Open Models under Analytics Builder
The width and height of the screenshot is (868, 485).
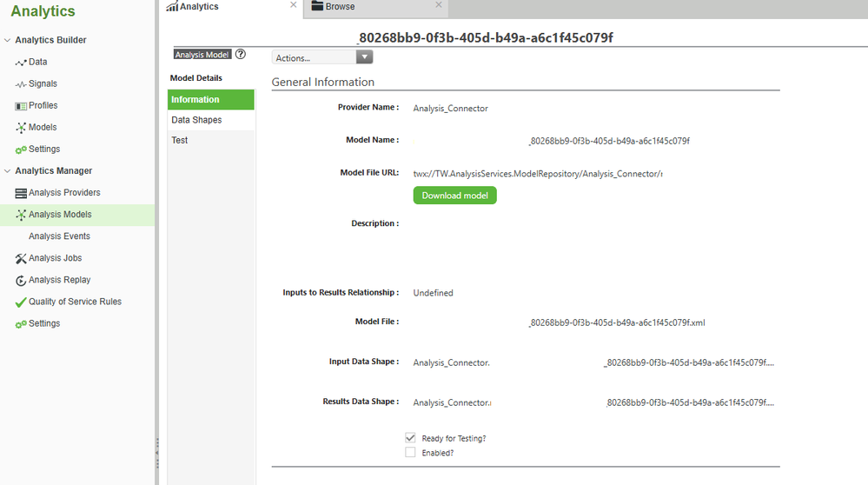point(43,128)
